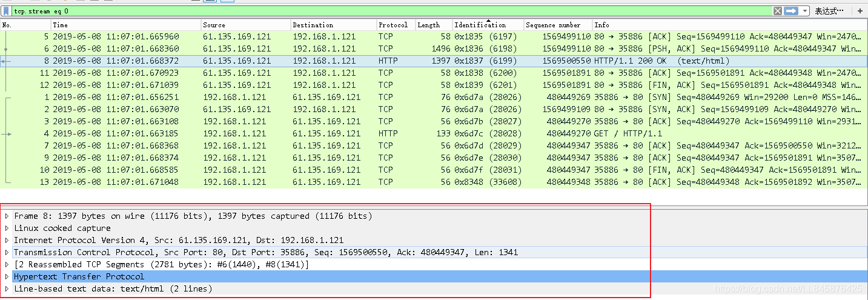This screenshot has width=868, height=300.
Task: Select packet 2 SYN, ACK row
Action: [434, 110]
